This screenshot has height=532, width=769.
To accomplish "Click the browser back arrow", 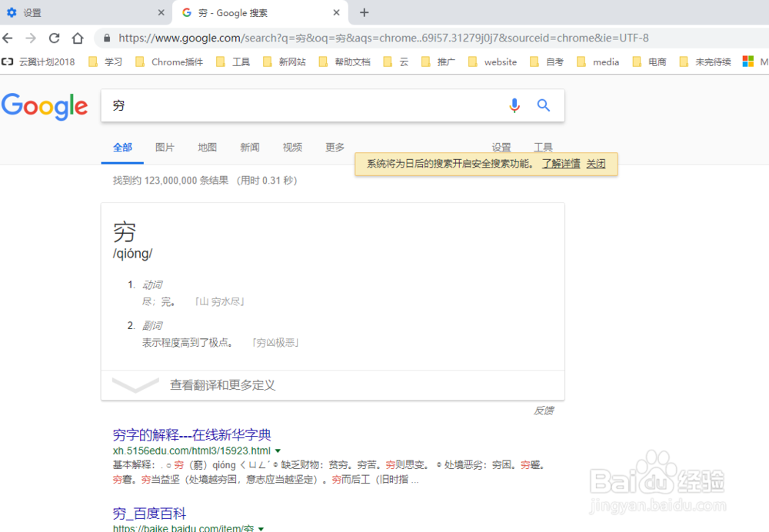I will pyautogui.click(x=8, y=37).
